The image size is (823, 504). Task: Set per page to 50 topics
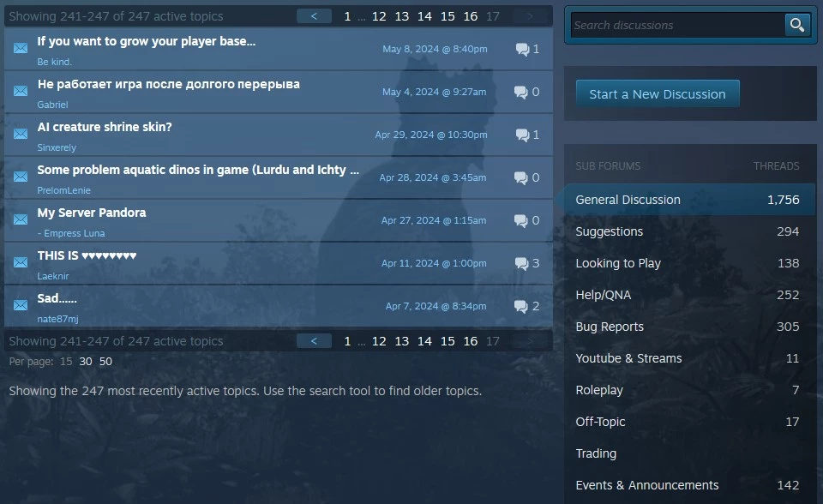pos(105,361)
